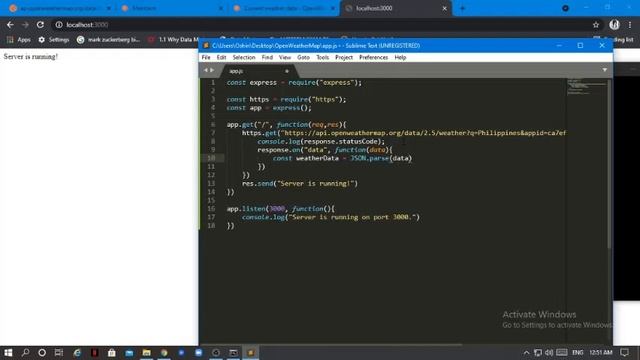Screen dimensions: 640x360
Task: Switch to the localhost:3000 browser tab
Action: tap(396, 8)
